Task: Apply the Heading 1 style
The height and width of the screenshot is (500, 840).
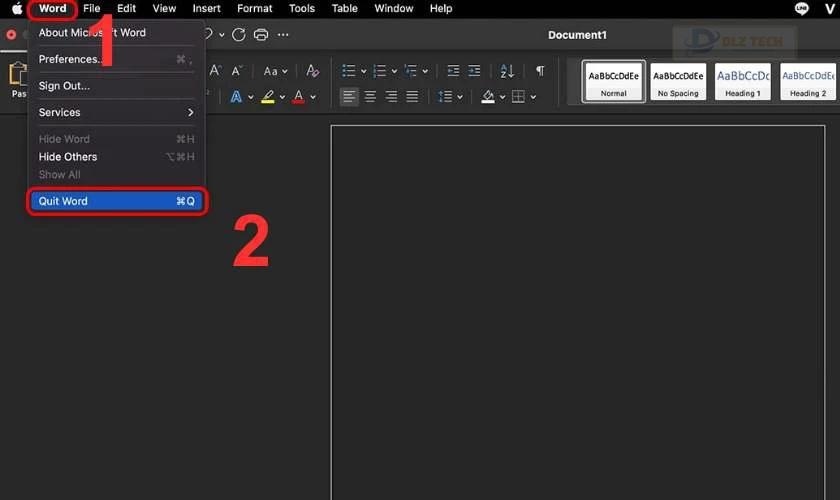Action: (x=742, y=81)
